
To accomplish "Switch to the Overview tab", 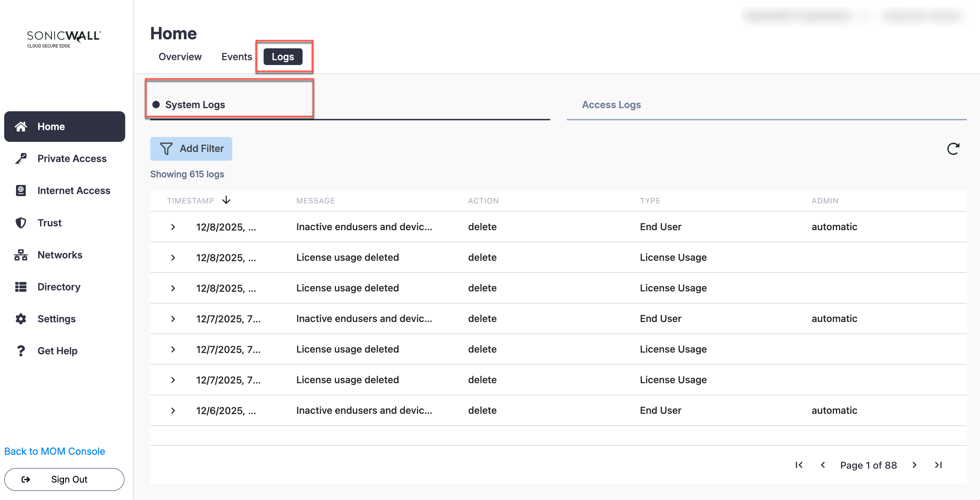I will 179,57.
